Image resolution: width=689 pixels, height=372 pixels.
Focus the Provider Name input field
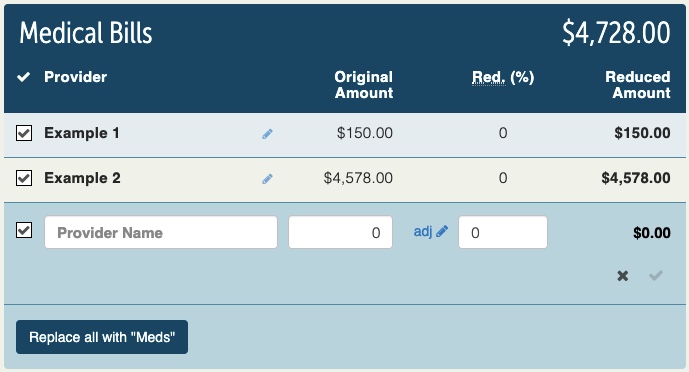coord(161,232)
